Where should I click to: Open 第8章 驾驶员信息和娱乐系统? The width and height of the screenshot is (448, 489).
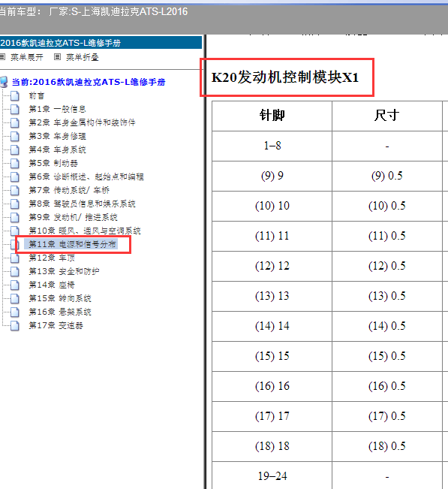click(x=82, y=204)
